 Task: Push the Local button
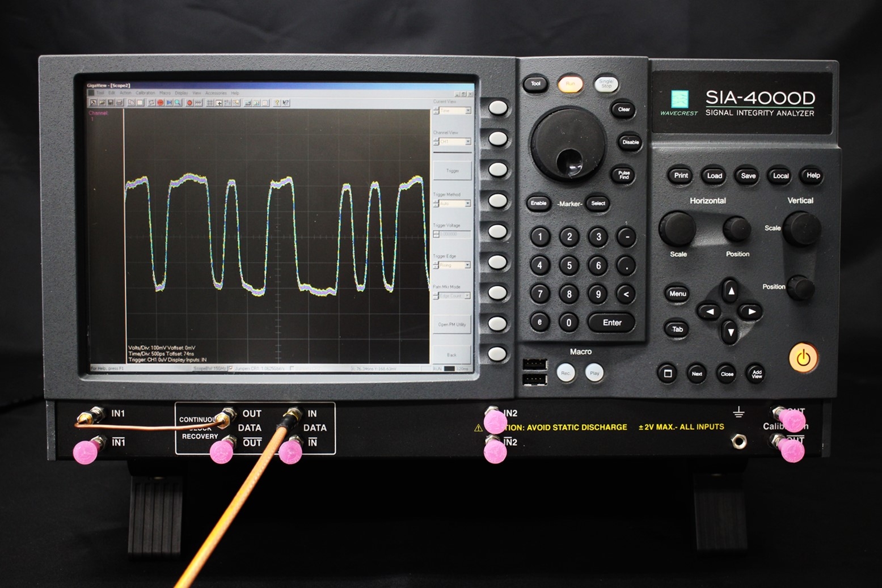780,175
